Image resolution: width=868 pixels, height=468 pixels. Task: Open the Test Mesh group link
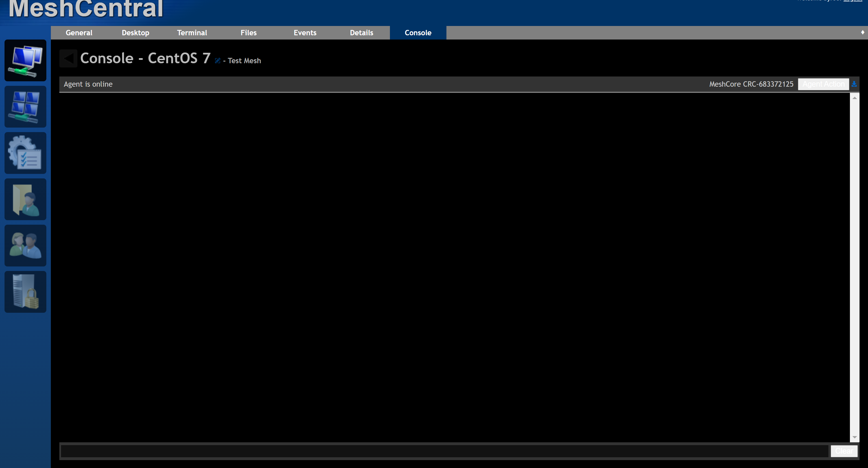(244, 61)
